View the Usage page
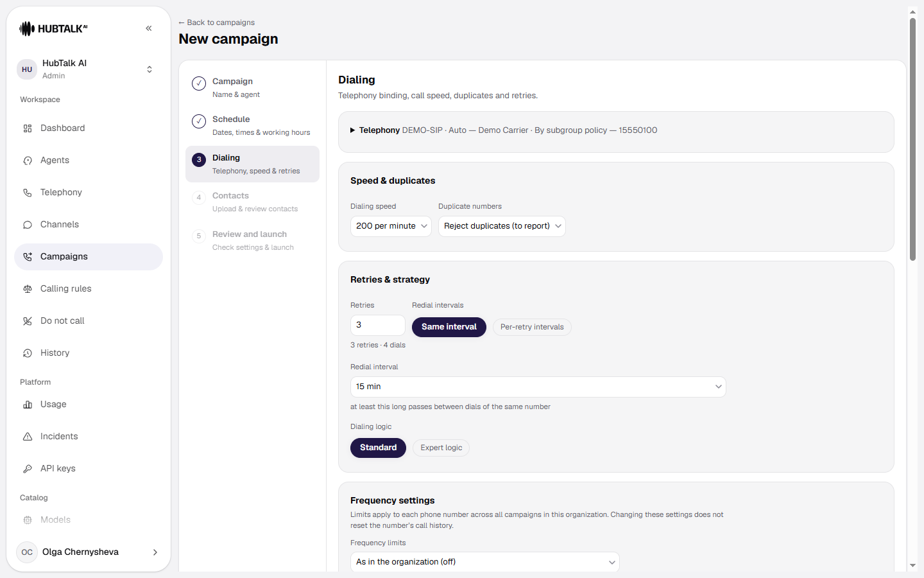924x578 pixels. coord(89,405)
